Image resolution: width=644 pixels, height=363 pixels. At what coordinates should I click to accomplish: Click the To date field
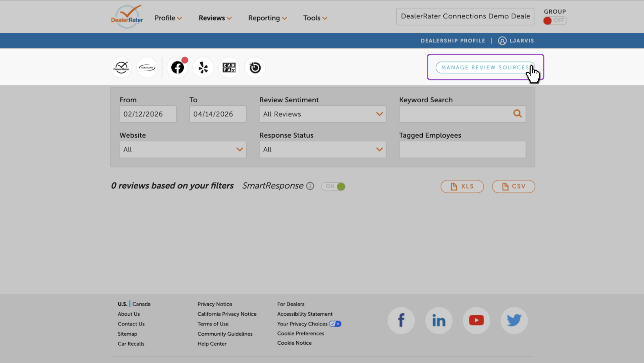[218, 114]
